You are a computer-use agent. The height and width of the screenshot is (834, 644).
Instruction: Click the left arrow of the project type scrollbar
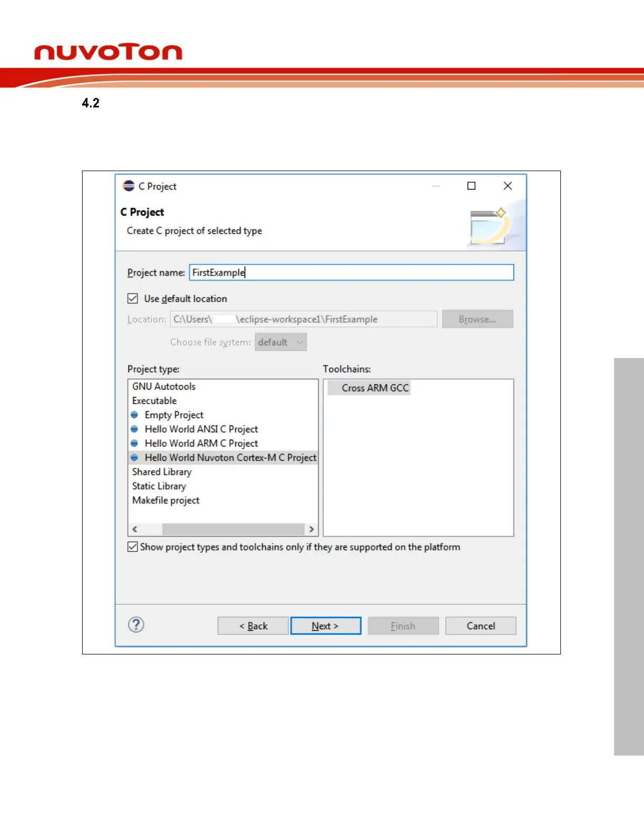(x=135, y=529)
